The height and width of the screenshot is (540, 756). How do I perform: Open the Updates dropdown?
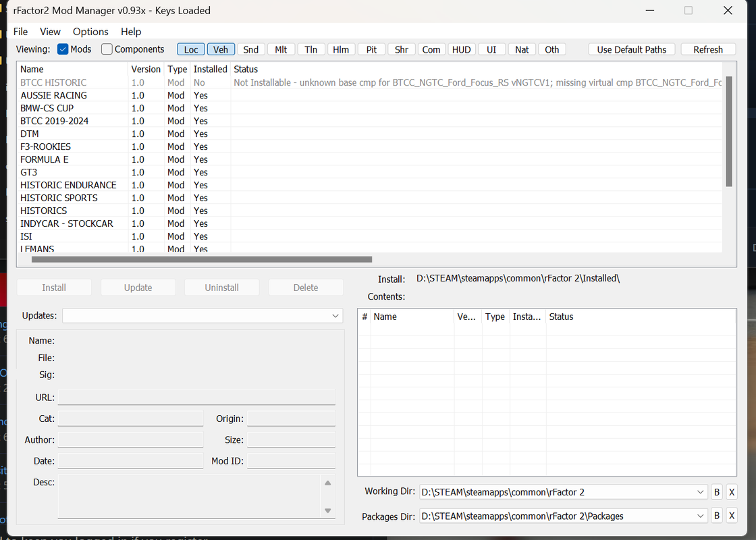(x=202, y=316)
